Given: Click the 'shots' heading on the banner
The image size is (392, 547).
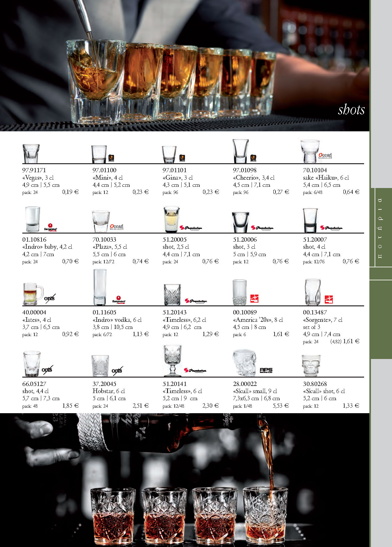Looking at the screenshot, I should [351, 110].
